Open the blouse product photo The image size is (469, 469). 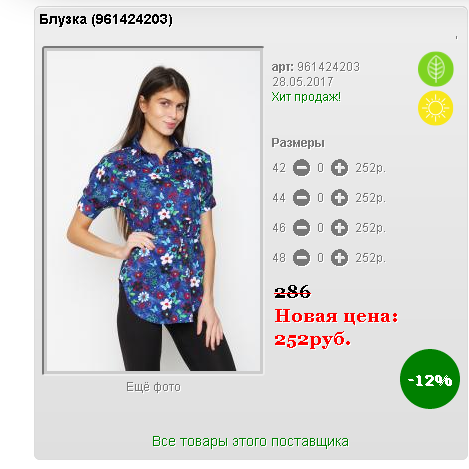coord(153,211)
